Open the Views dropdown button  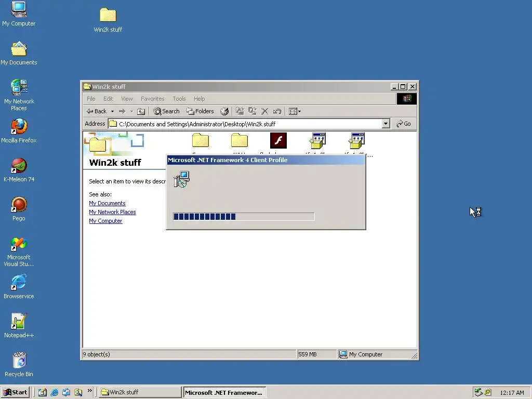295,111
